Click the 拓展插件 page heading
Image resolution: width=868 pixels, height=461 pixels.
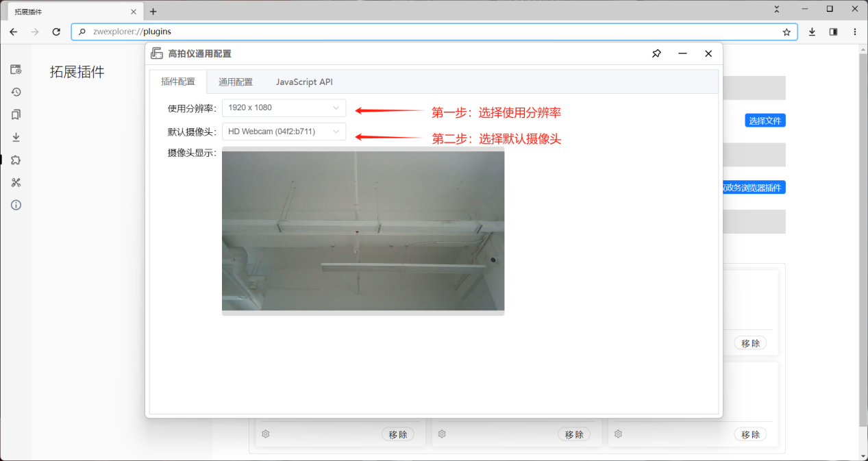point(77,72)
